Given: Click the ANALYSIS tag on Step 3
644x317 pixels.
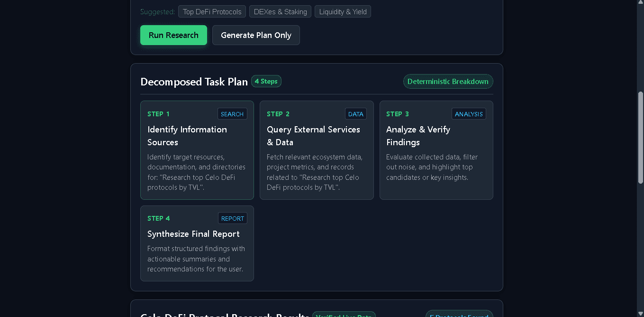Looking at the screenshot, I should point(469,114).
